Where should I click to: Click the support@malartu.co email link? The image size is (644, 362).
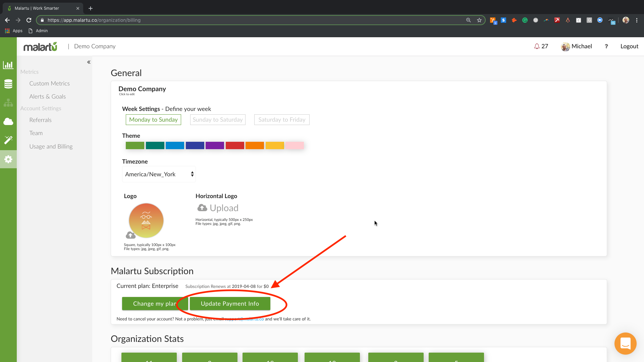point(244,319)
